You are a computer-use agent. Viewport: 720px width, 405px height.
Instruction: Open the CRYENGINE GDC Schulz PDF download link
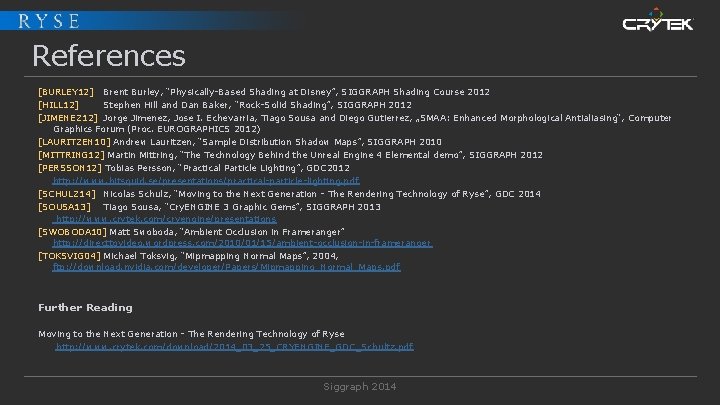[x=234, y=347]
